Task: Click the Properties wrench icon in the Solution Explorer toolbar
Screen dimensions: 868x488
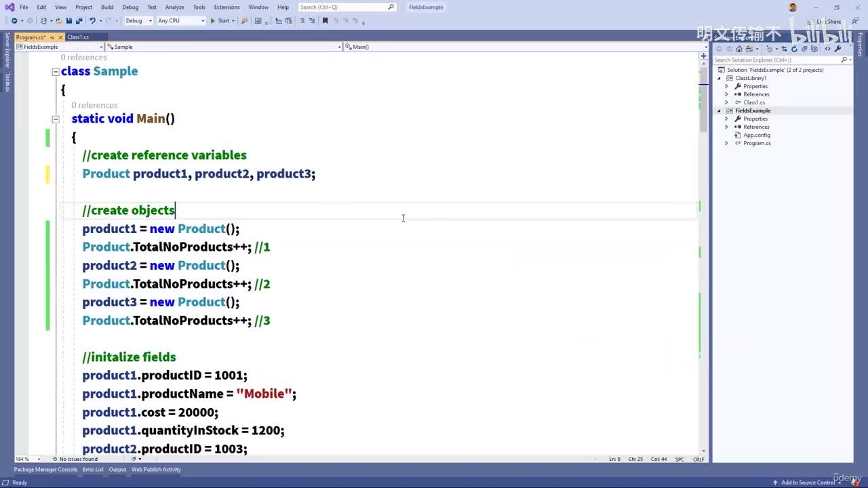Action: point(838,49)
